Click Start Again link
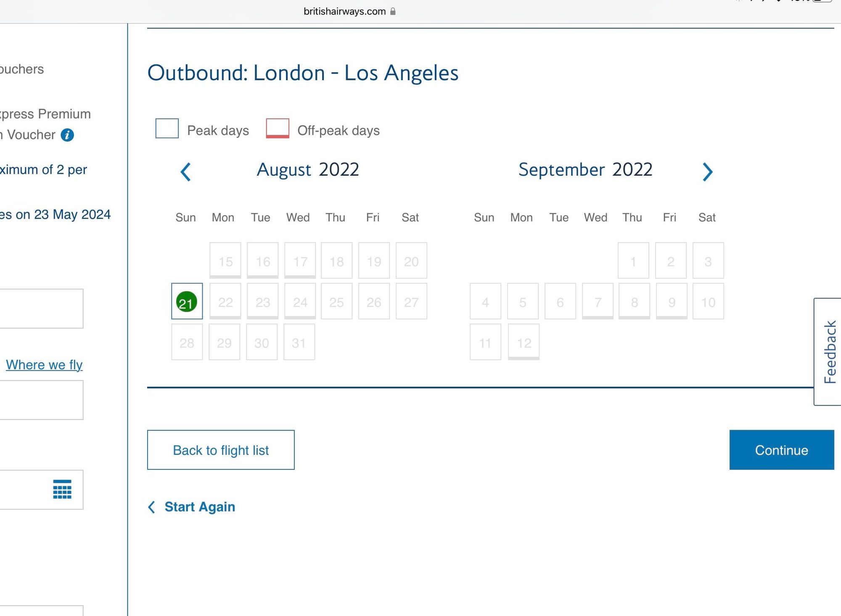The image size is (841, 616). pyautogui.click(x=200, y=507)
